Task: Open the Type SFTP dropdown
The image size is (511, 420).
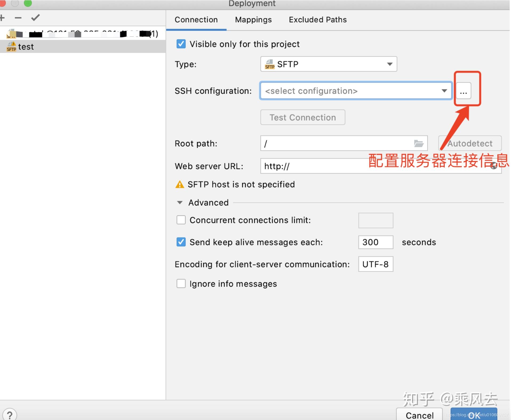Action: [x=329, y=64]
